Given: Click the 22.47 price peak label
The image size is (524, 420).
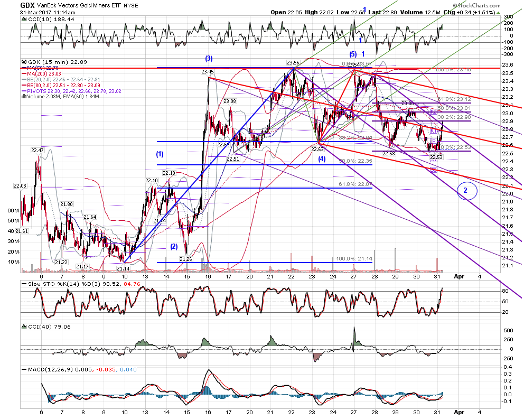Looking at the screenshot, I should point(38,151).
